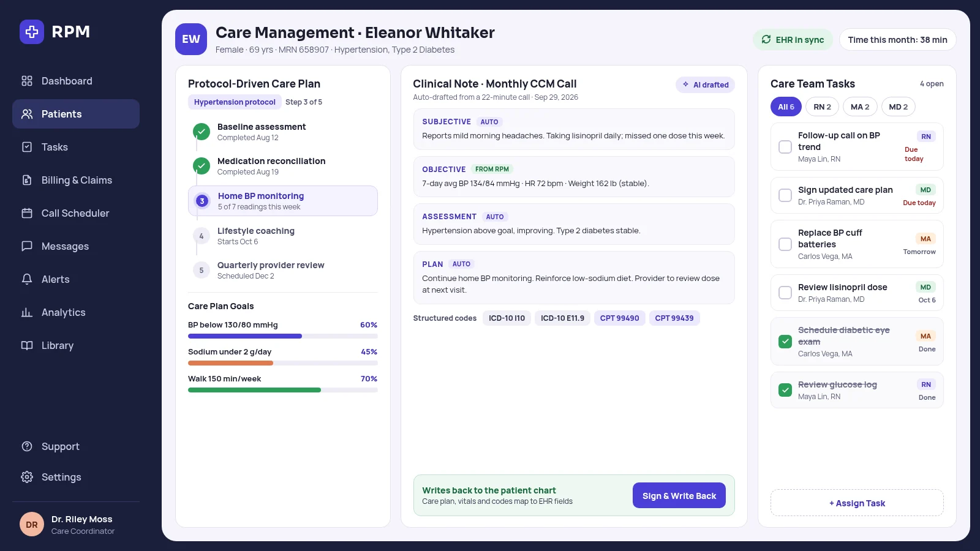The image size is (980, 551).
Task: Click the Library book icon
Action: (x=27, y=345)
